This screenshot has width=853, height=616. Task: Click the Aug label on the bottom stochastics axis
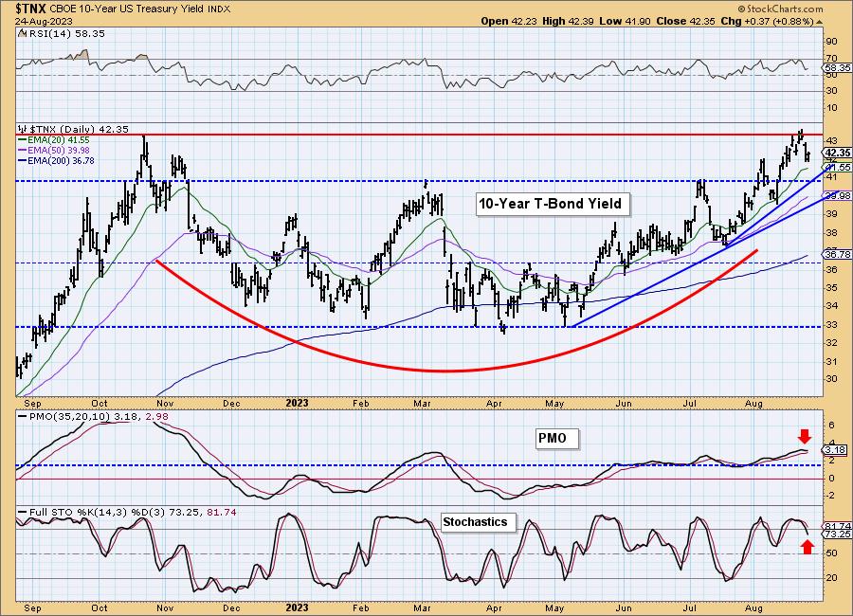753,607
